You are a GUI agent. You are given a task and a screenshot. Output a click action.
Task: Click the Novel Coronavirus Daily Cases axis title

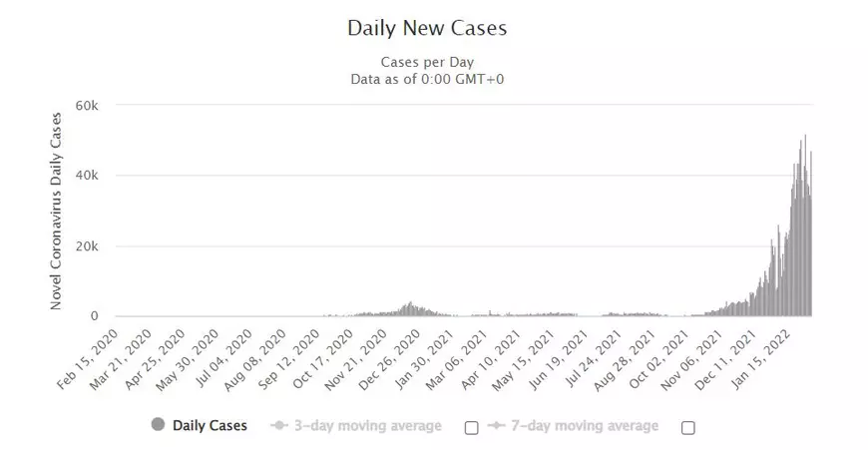coord(57,211)
